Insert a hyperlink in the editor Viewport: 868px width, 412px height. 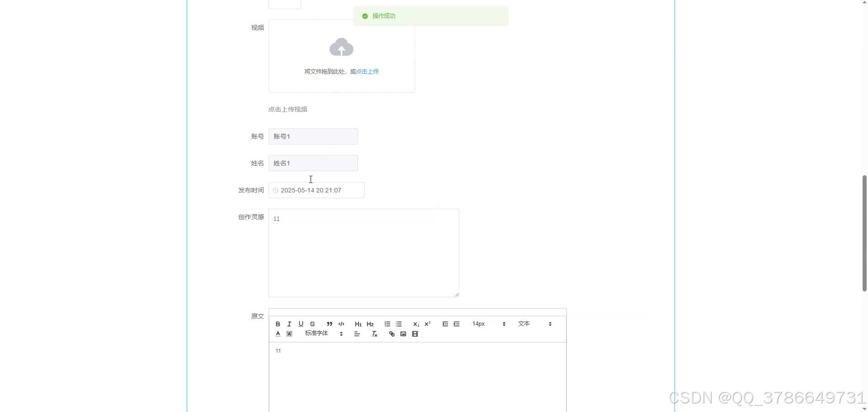coord(391,334)
